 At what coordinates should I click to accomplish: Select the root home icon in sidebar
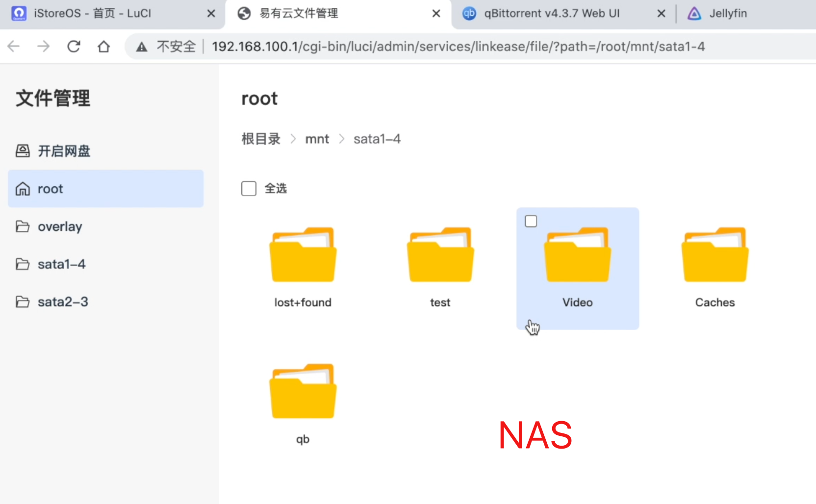click(x=23, y=188)
